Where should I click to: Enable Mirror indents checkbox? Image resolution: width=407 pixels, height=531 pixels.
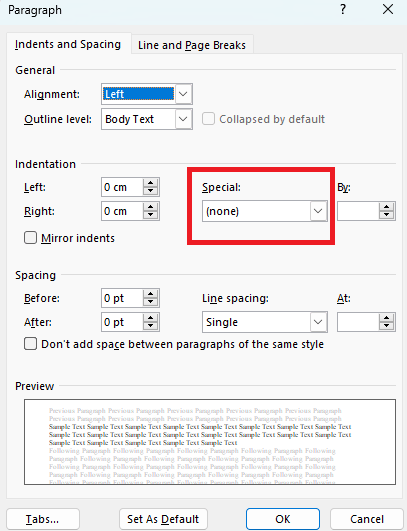click(30, 238)
